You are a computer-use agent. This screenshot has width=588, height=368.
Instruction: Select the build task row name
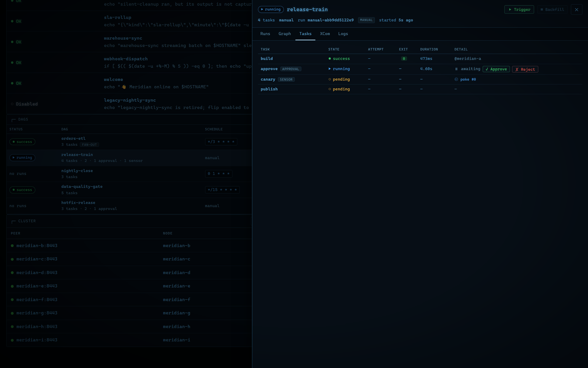pos(267,59)
